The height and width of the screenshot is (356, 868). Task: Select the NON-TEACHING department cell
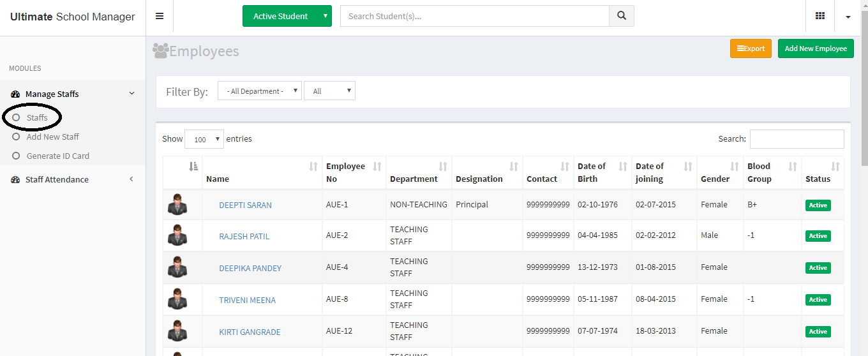click(x=419, y=205)
